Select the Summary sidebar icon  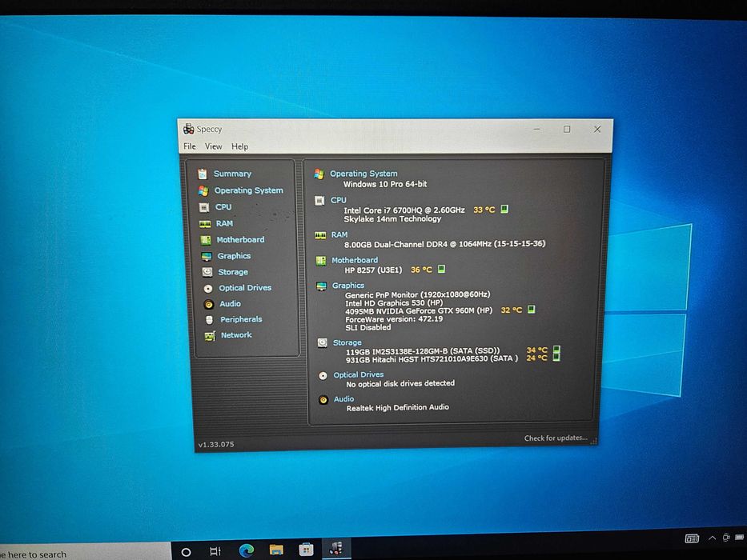pos(203,174)
